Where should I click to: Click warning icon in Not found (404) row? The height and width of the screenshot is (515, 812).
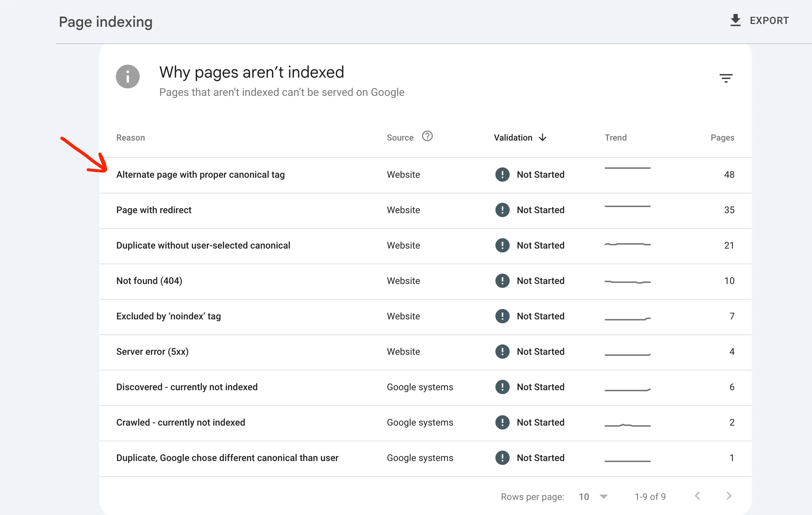pos(502,281)
